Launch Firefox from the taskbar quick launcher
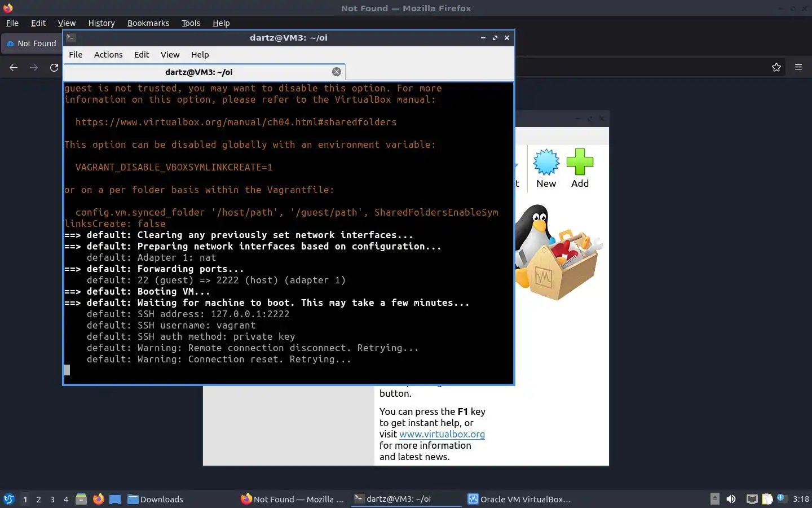The image size is (812, 508). [x=99, y=499]
